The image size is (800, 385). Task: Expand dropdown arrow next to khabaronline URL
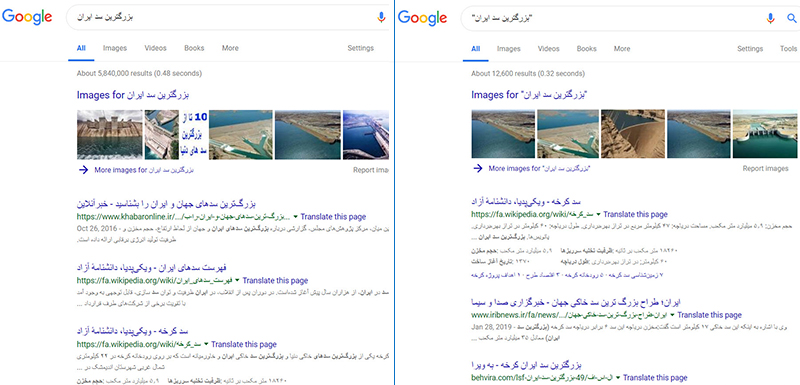point(296,217)
